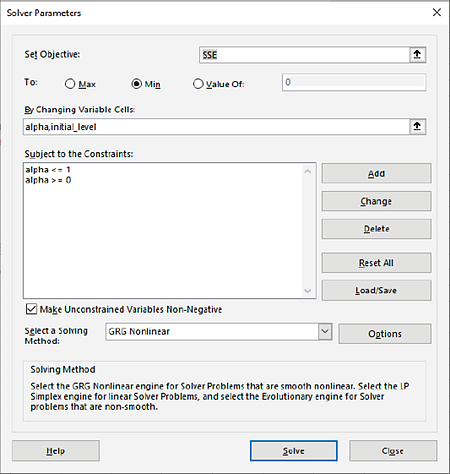
Task: Click the Reset All button
Action: pyautogui.click(x=376, y=263)
